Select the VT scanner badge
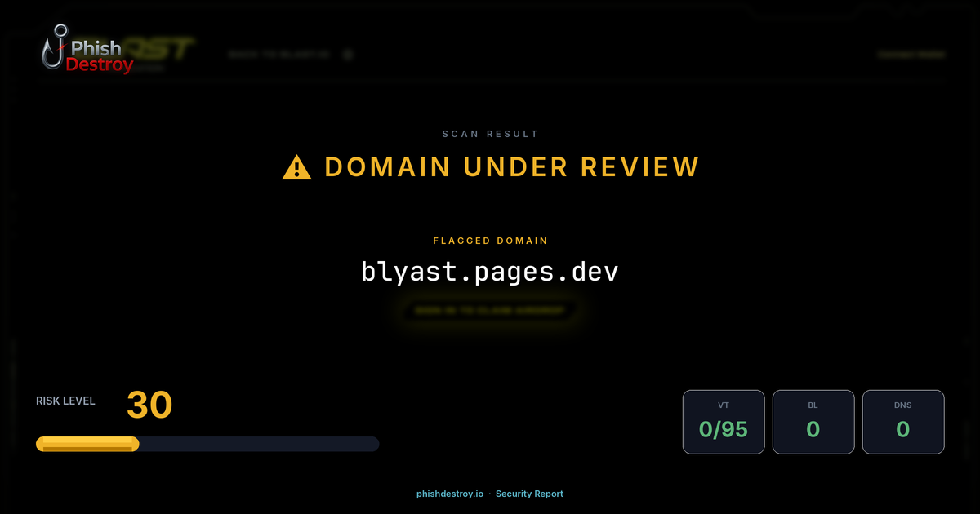Viewport: 980px width, 514px height. pos(724,421)
